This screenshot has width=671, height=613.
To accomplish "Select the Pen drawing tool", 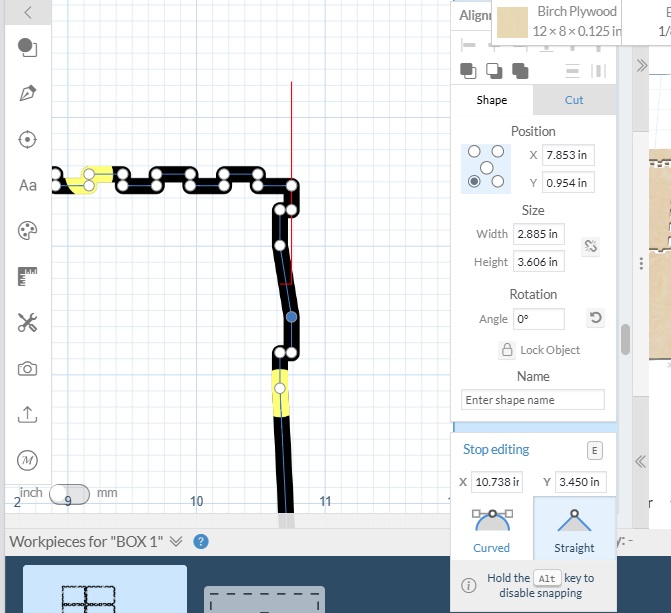I will (x=27, y=93).
